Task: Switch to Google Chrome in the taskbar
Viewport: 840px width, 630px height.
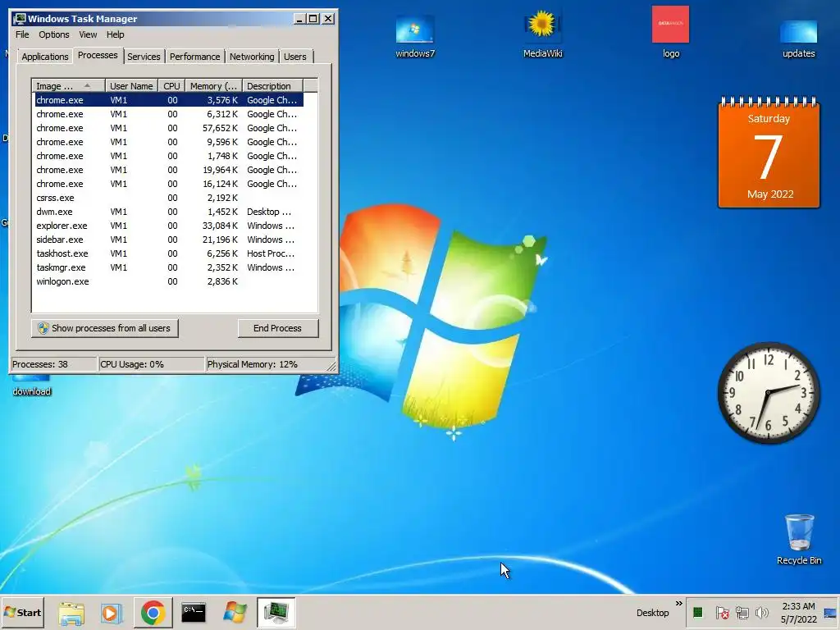Action: pyautogui.click(x=153, y=613)
